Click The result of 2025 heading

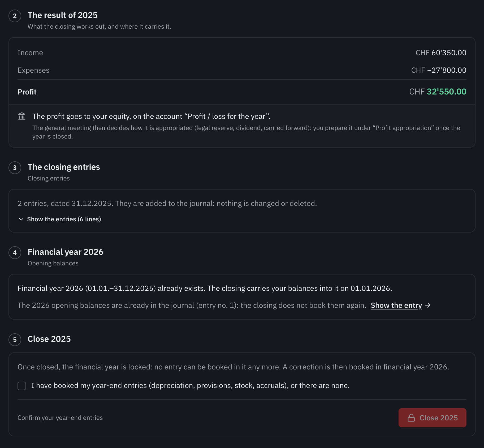(63, 15)
